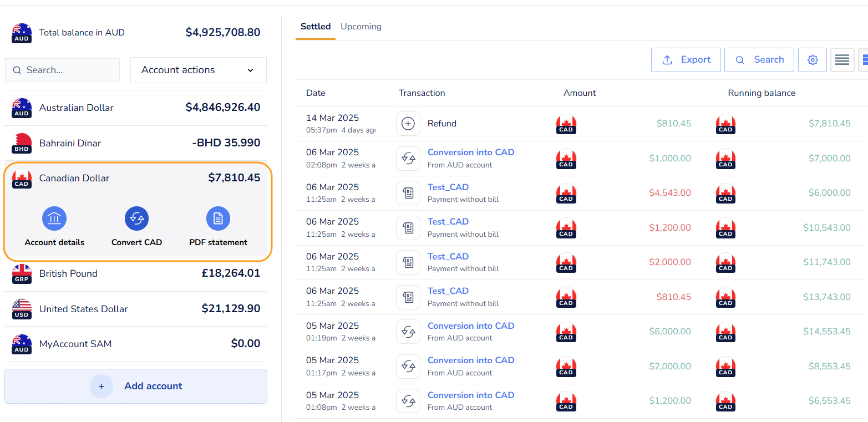The height and width of the screenshot is (422, 868).
Task: Open the $1,000.00 Conversion into CAD link
Action: 471,152
